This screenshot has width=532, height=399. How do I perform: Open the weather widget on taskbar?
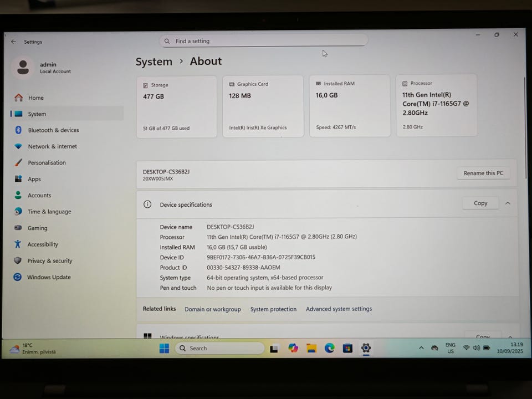(x=33, y=349)
